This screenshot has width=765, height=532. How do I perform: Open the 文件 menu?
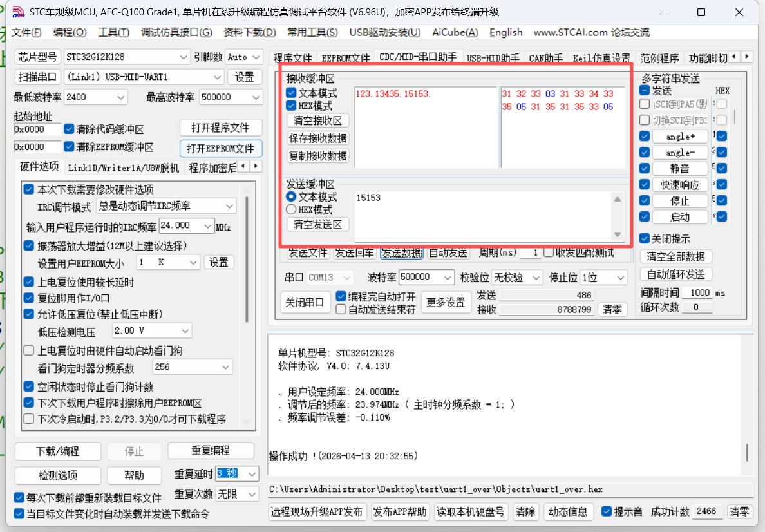click(x=26, y=32)
